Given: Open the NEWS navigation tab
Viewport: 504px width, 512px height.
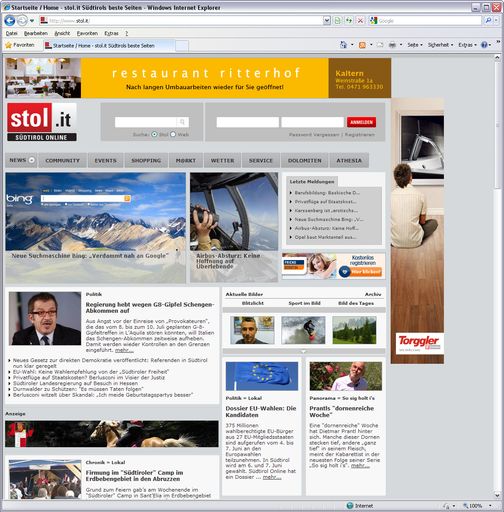Looking at the screenshot, I should pyautogui.click(x=21, y=160).
